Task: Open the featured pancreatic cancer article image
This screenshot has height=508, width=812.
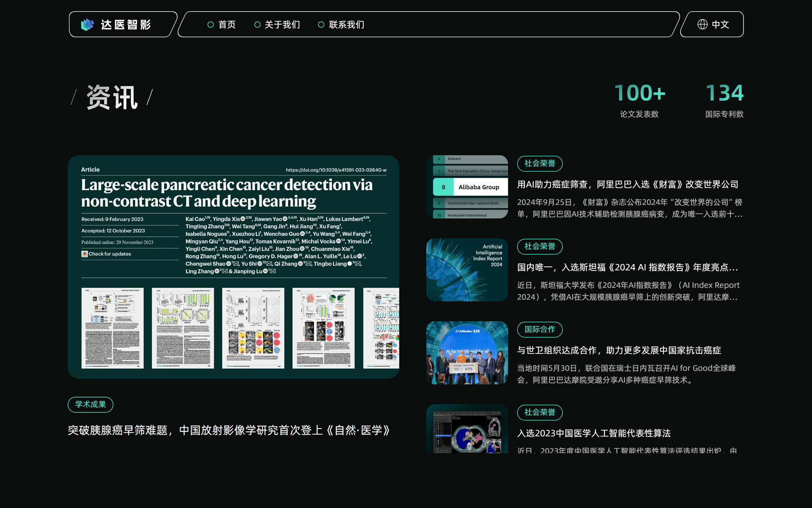Action: [233, 267]
